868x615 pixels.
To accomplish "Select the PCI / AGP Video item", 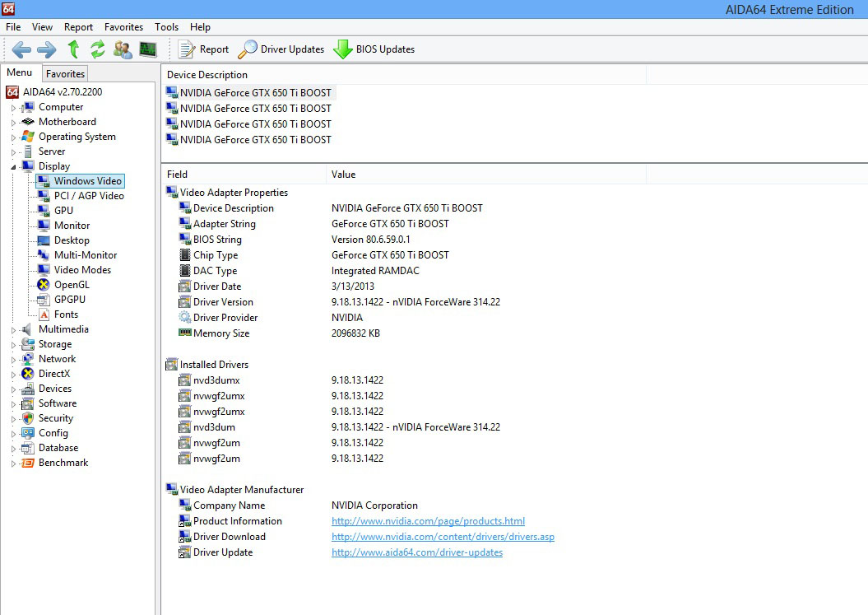I will 89,196.
